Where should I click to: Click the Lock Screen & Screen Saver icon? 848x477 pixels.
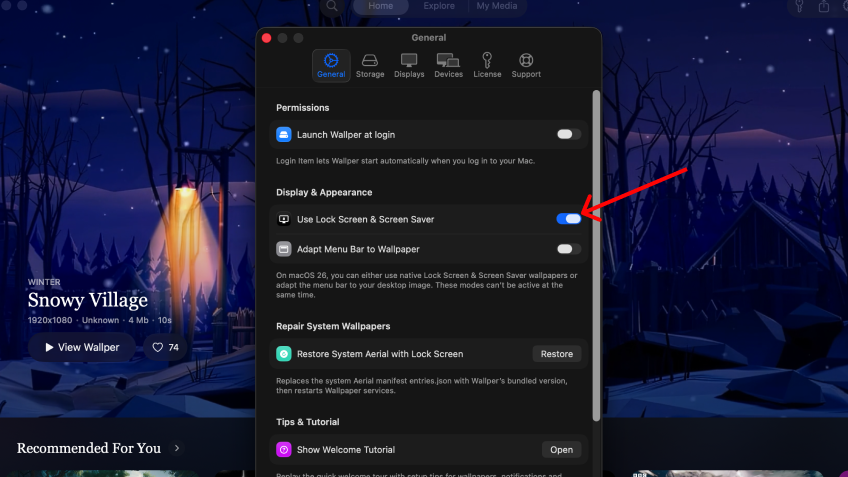tap(283, 219)
